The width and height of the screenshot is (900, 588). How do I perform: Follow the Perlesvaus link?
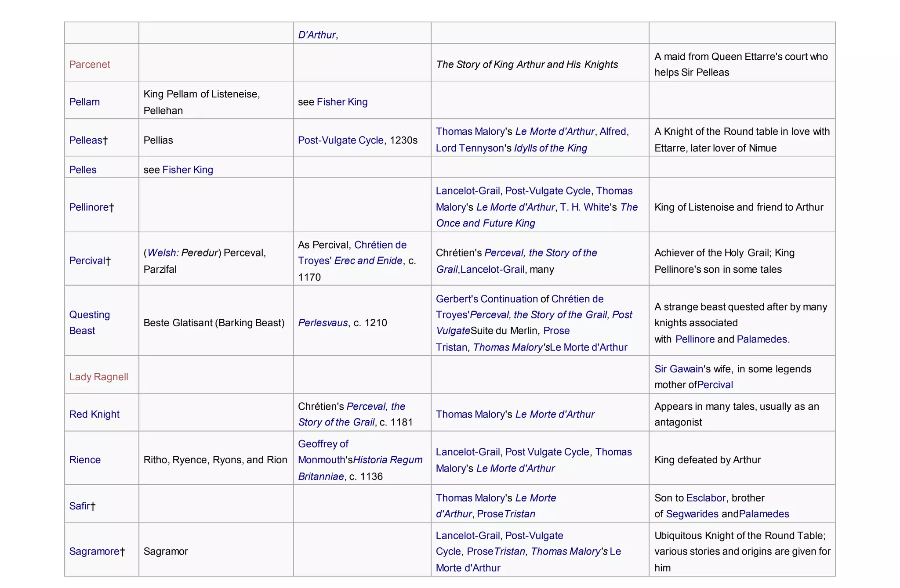click(x=323, y=322)
